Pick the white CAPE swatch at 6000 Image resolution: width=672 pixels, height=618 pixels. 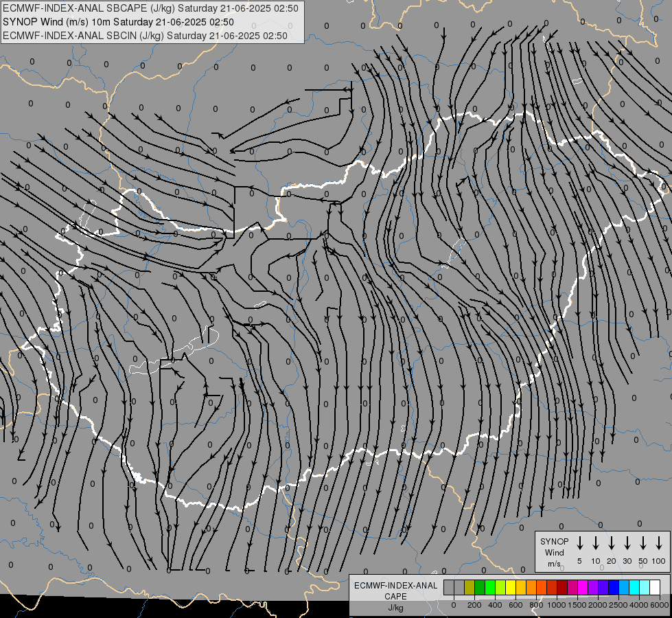(655, 587)
